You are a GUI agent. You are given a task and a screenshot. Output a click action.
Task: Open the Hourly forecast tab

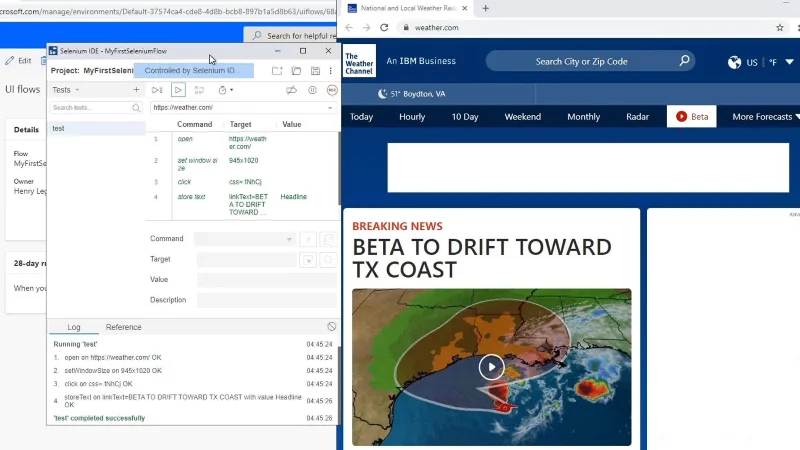(412, 117)
